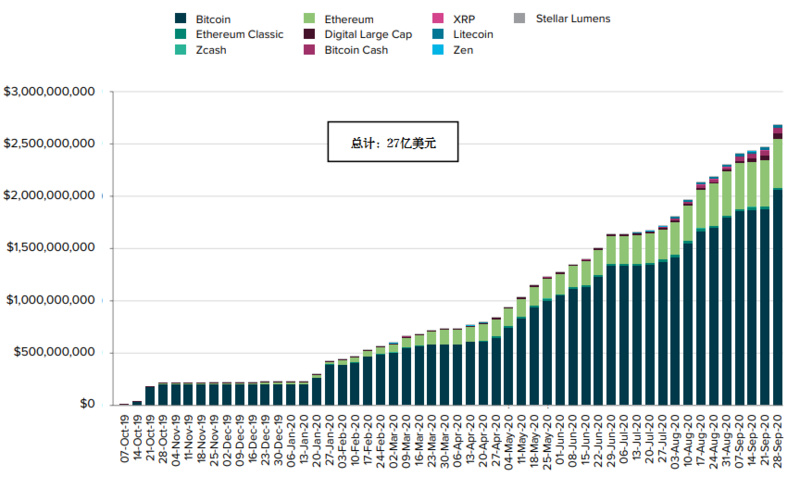Click the 25-May-20 date label
Viewport: 800px width, 489px height.
547,442
